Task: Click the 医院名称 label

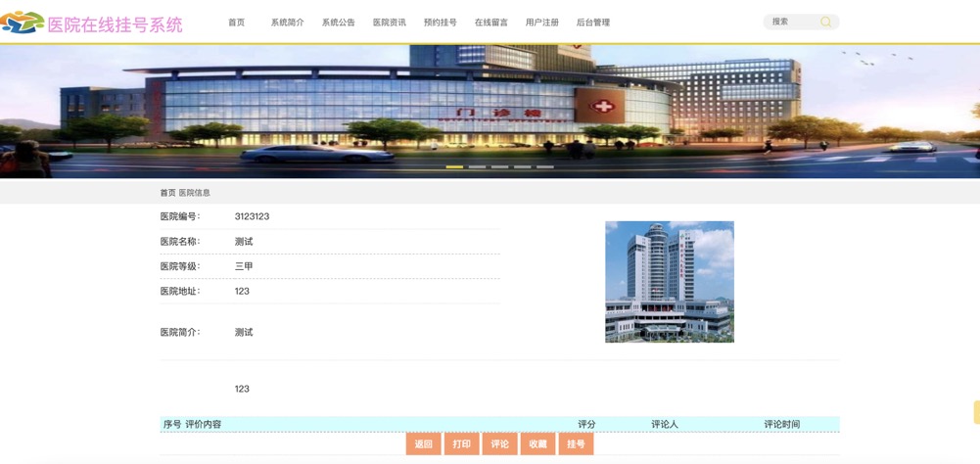Action: (180, 242)
